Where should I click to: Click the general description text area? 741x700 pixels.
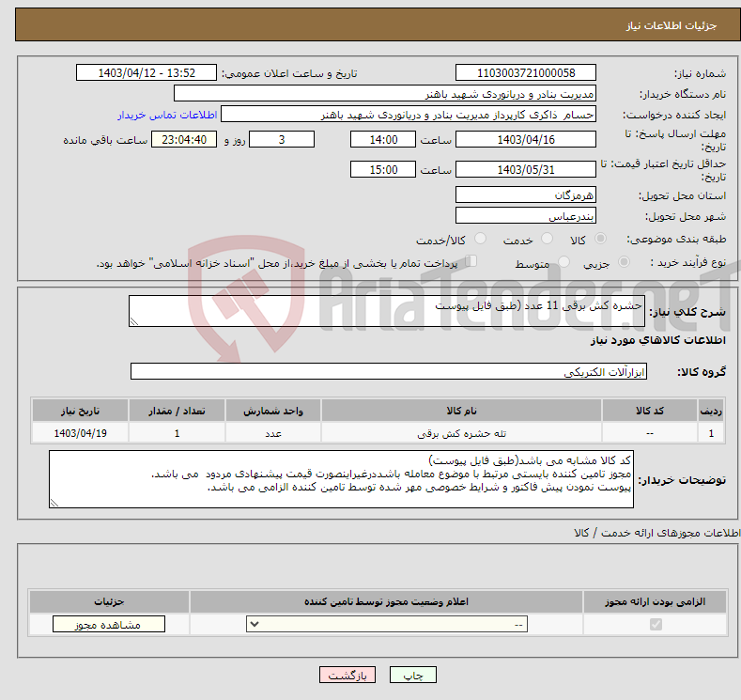point(387,311)
